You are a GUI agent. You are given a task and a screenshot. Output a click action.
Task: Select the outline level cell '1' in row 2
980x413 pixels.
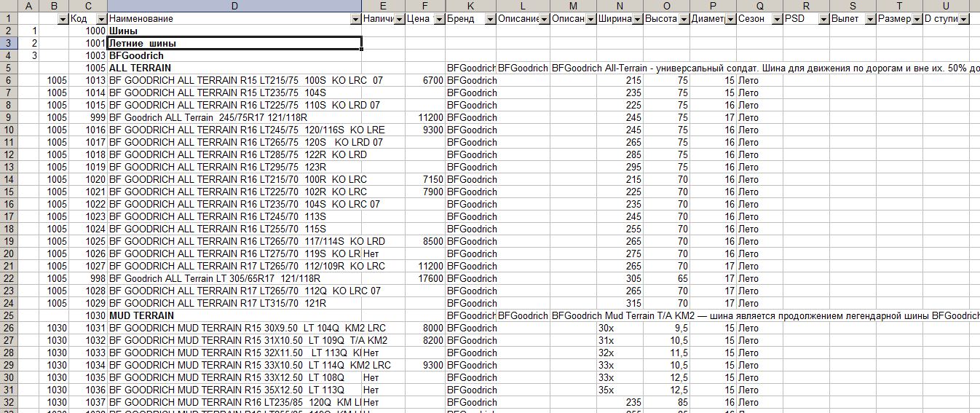click(x=29, y=31)
